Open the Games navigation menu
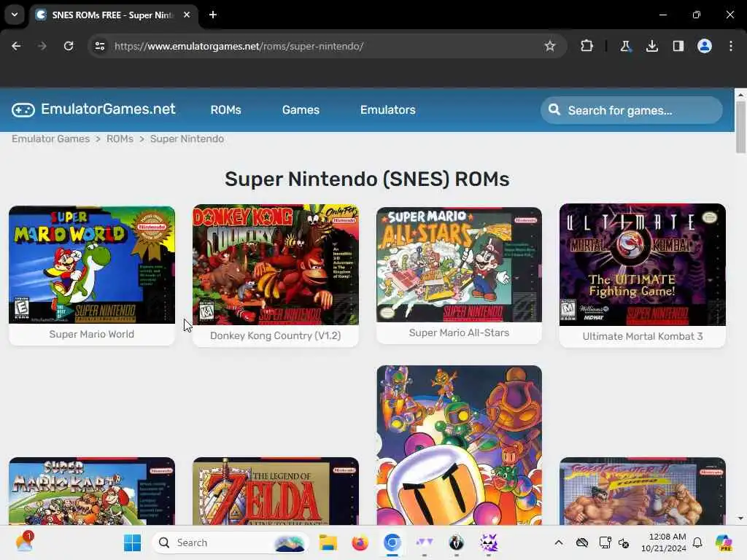Viewport: 747px width, 560px height. 301,110
